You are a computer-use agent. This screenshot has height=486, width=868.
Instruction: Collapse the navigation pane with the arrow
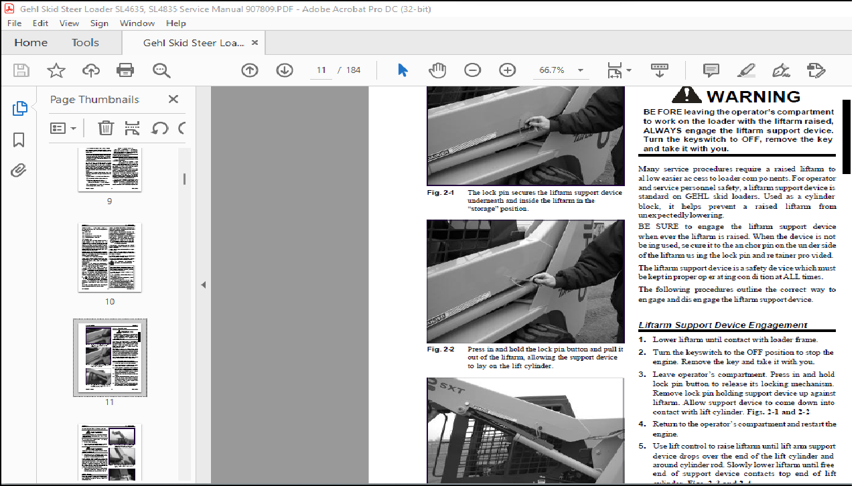[203, 285]
